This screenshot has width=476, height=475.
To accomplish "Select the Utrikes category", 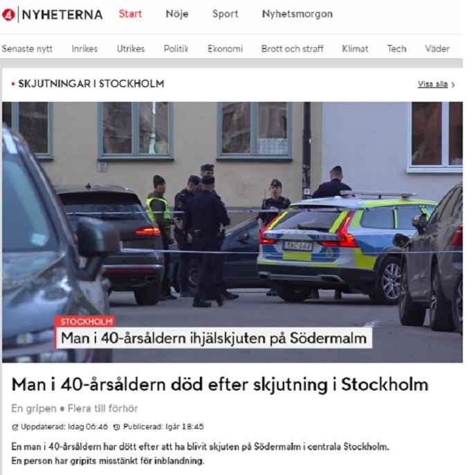I will pos(131,48).
